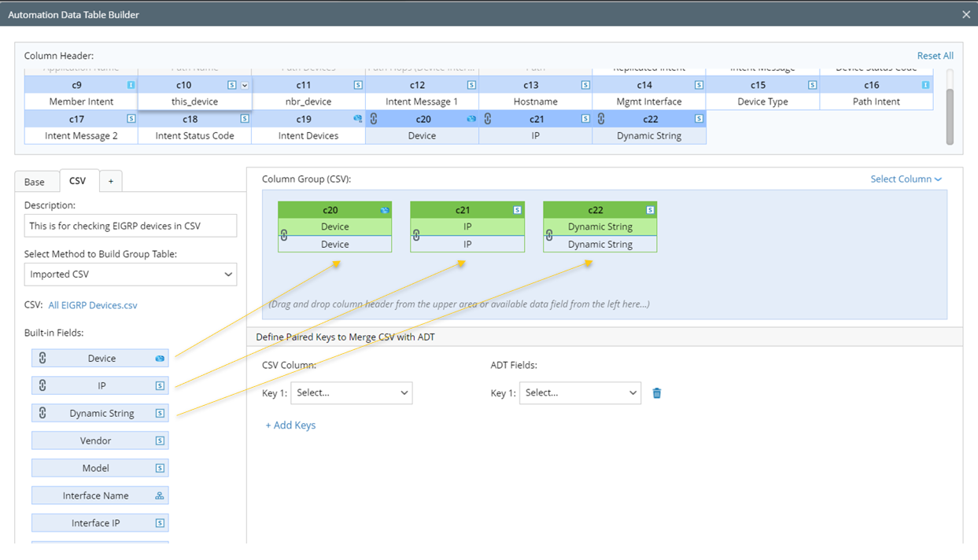This screenshot has width=978, height=560.
Task: Click the Path Intent column cell
Action: pos(877,101)
